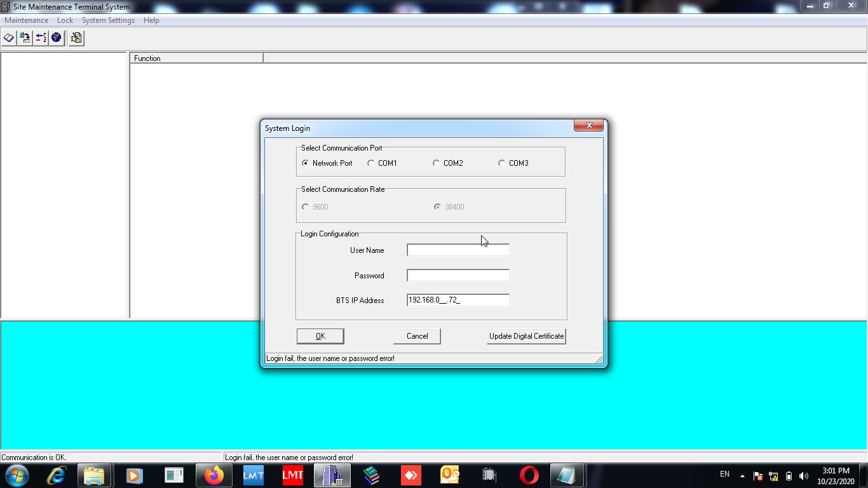Select the 9600 communication rate

[x=306, y=207]
